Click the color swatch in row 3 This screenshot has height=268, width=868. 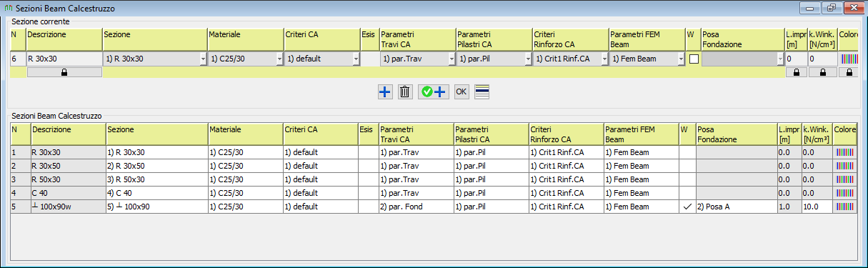[844, 179]
